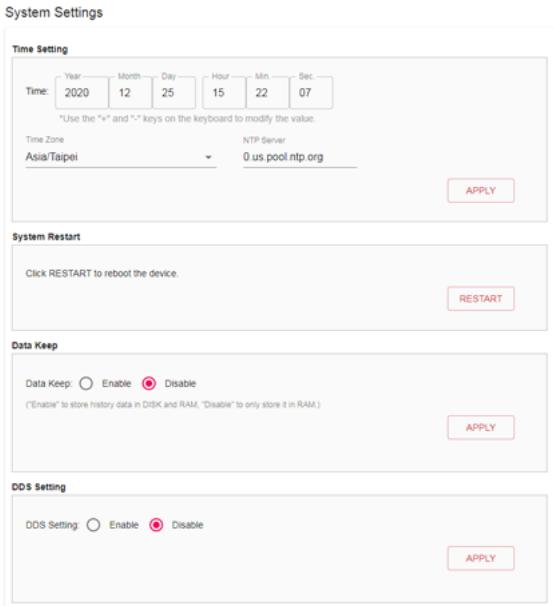Select Disable radio for DDS Setting
This screenshot has height=606, width=553.
tap(156, 525)
